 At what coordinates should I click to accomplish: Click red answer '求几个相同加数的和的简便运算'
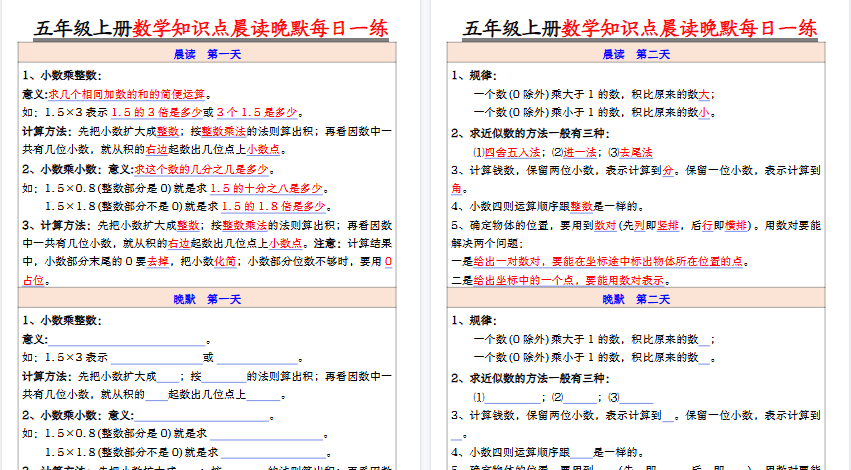[x=127, y=94]
